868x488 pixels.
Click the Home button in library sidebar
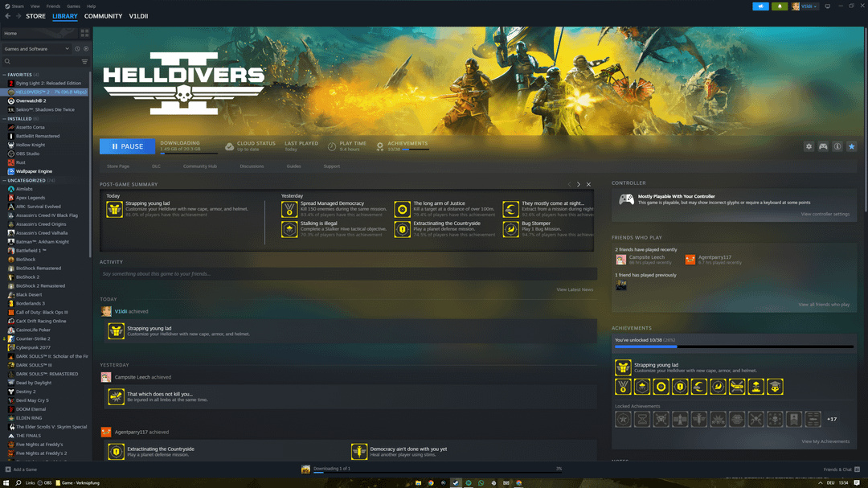tap(39, 33)
